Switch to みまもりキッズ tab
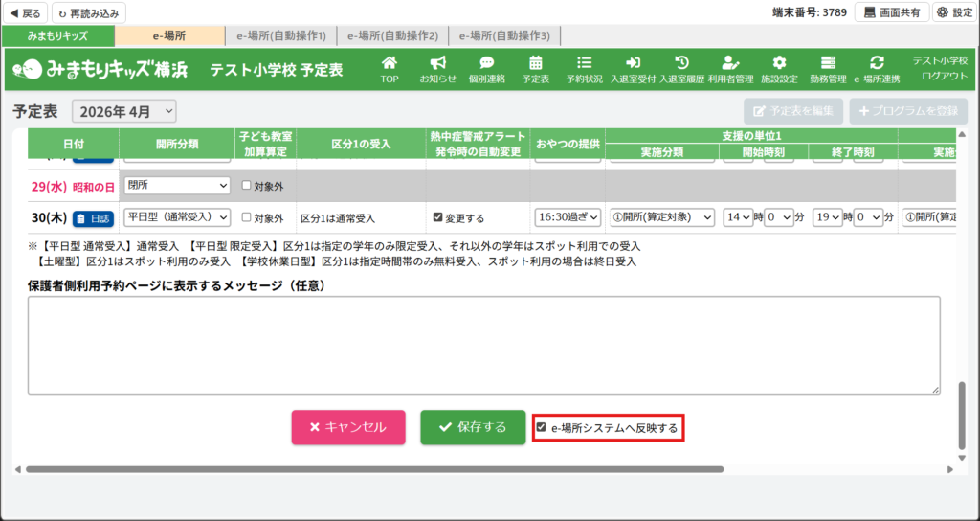The image size is (980, 521). click(58, 35)
